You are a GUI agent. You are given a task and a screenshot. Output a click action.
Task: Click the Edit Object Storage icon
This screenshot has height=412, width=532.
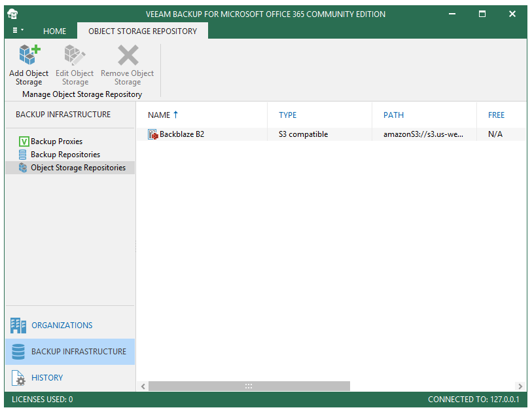[75, 54]
